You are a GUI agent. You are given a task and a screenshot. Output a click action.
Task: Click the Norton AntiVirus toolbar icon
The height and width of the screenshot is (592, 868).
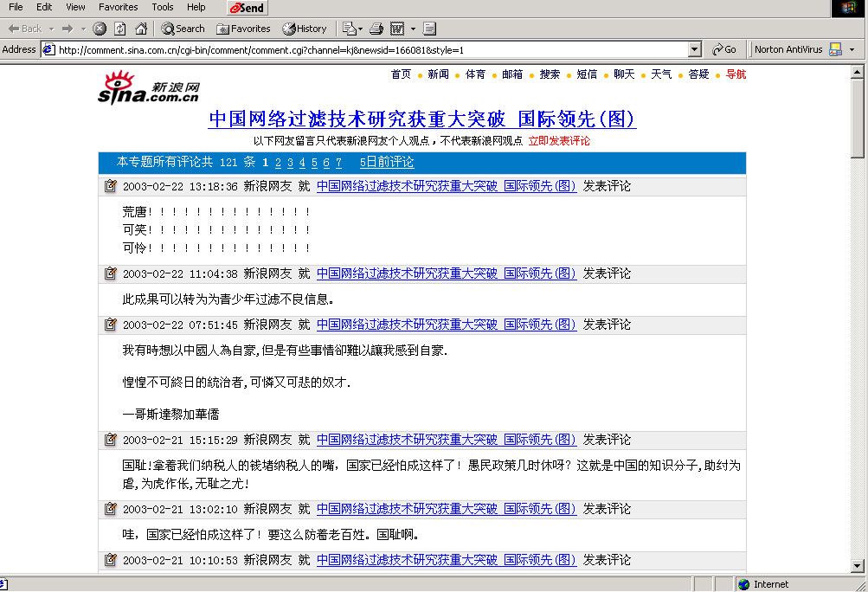click(x=835, y=49)
